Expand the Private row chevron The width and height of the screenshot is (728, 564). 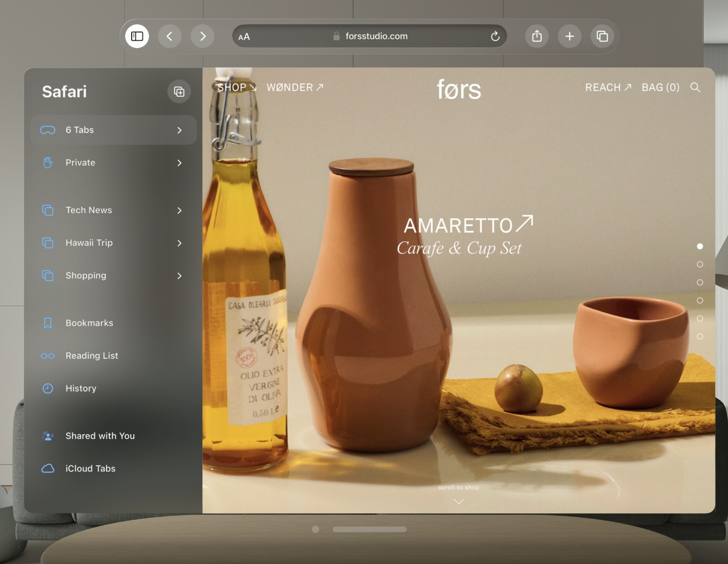pos(179,163)
